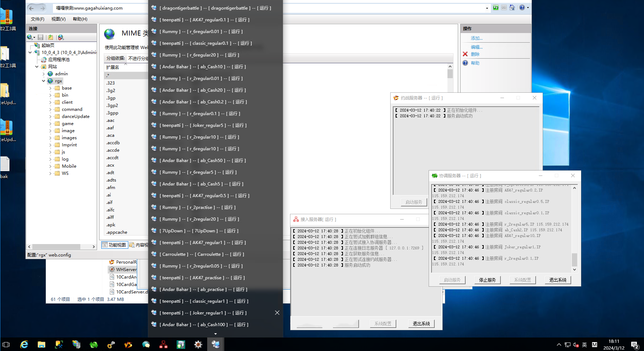Click the 添加... action link
This screenshot has height=351, width=644.
click(477, 38)
